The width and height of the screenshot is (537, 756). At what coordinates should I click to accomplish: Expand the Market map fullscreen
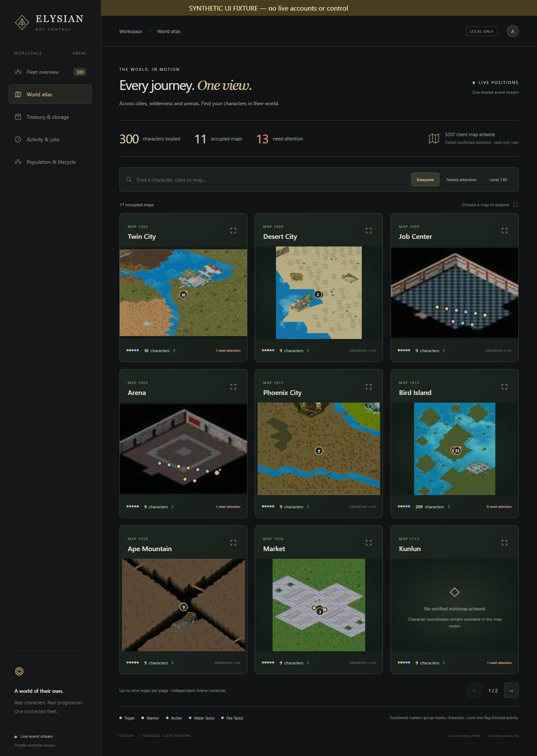tap(368, 543)
